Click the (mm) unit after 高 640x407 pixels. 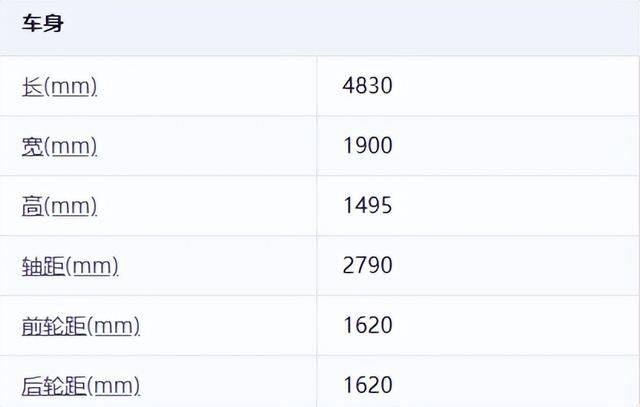(x=71, y=206)
